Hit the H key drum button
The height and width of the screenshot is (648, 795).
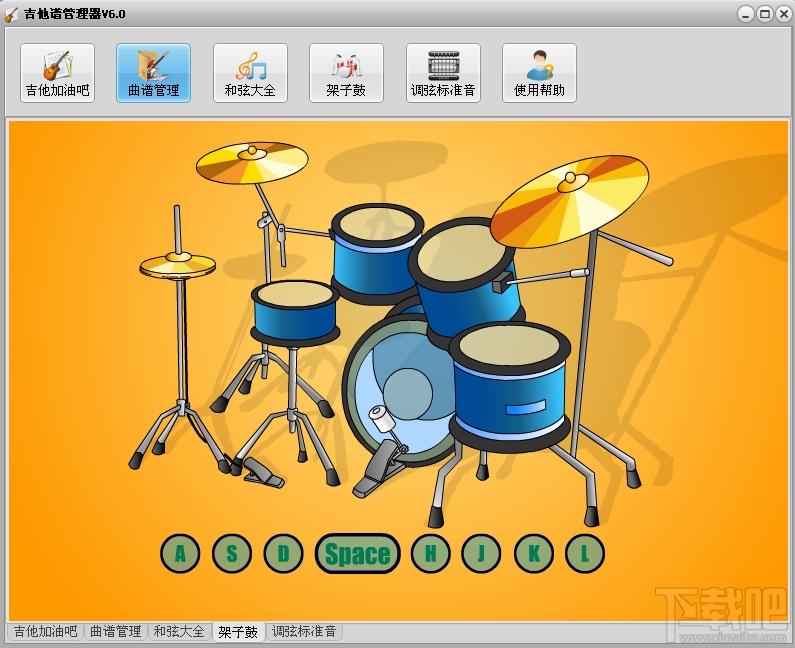430,553
